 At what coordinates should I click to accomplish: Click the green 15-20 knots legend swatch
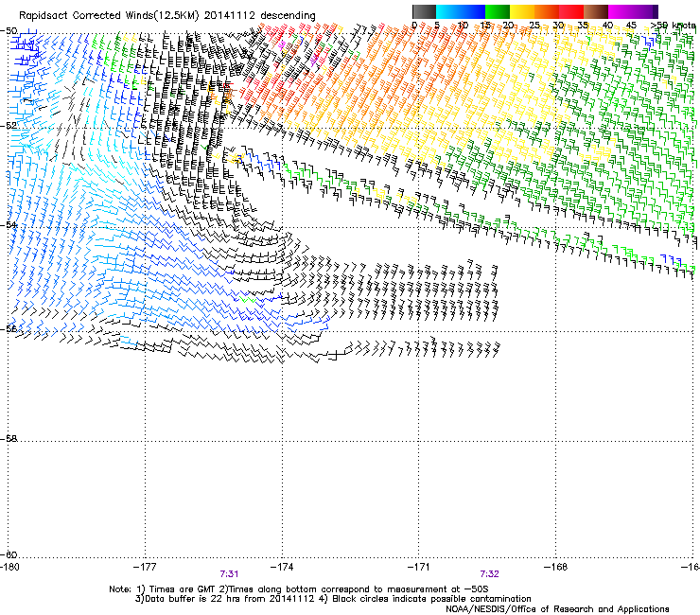point(498,11)
